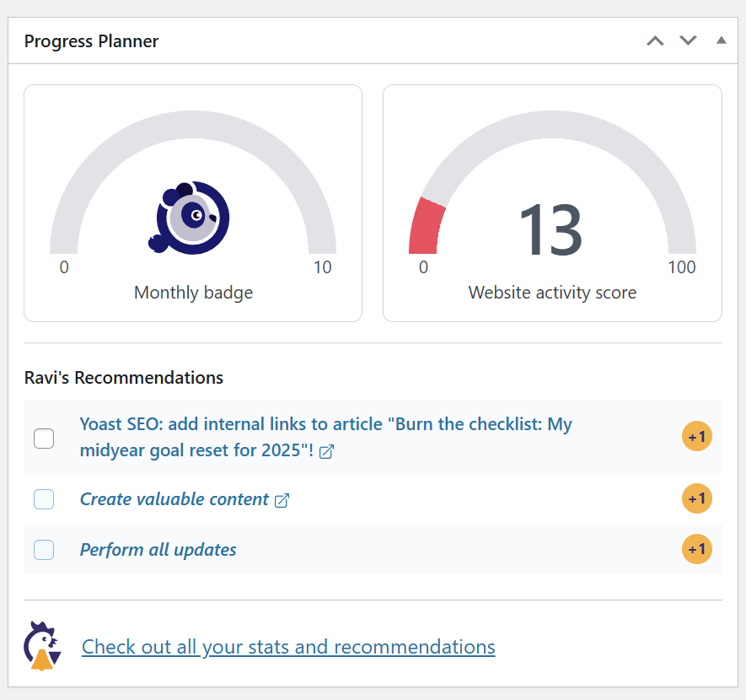Screen dimensions: 746x700
Task: Click external link icon after Yoast SEO task
Action: coord(326,451)
